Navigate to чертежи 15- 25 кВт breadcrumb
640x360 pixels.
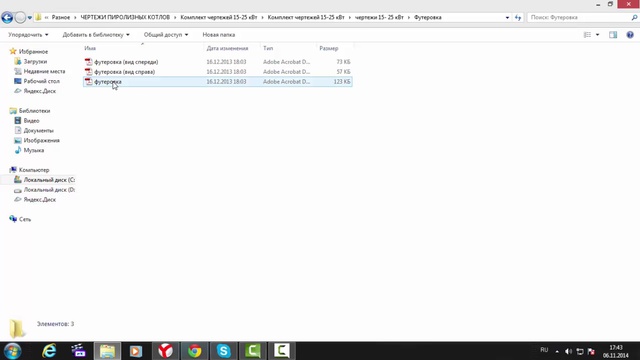click(x=379, y=18)
